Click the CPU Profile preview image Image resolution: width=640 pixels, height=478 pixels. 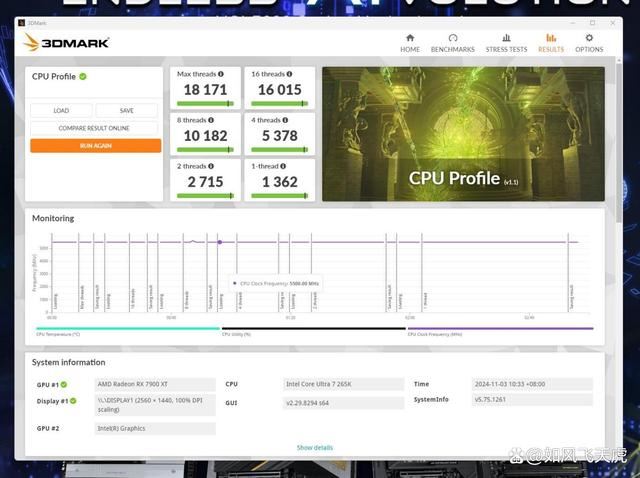pos(463,134)
